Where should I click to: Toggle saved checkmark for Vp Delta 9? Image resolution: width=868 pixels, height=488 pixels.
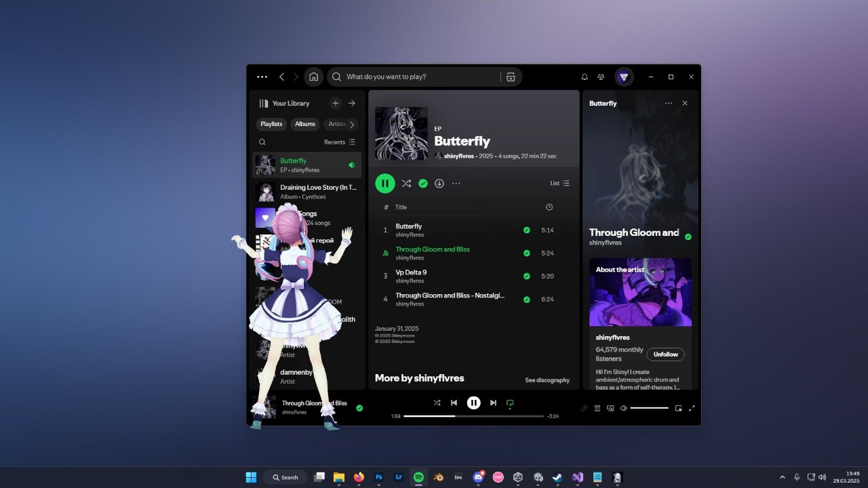pyautogui.click(x=526, y=277)
